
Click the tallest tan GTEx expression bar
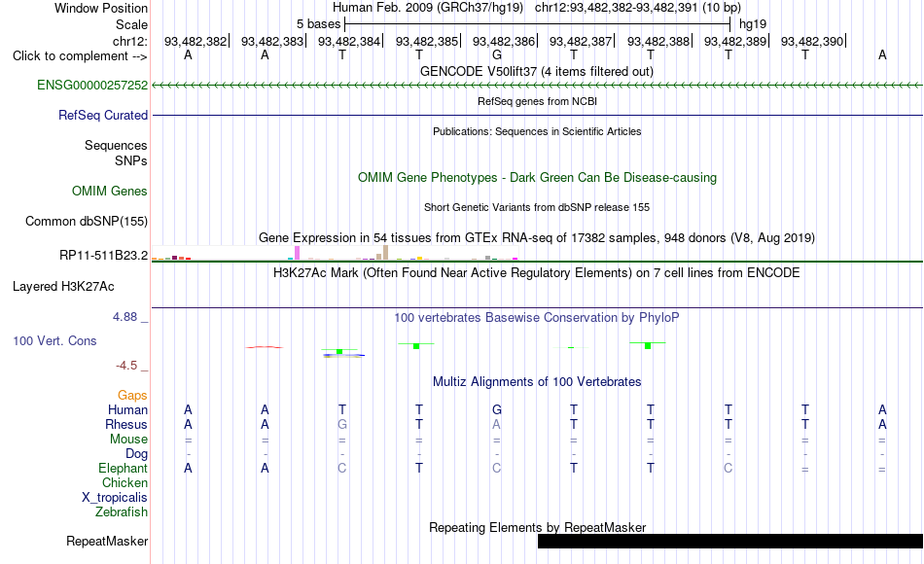coord(386,252)
